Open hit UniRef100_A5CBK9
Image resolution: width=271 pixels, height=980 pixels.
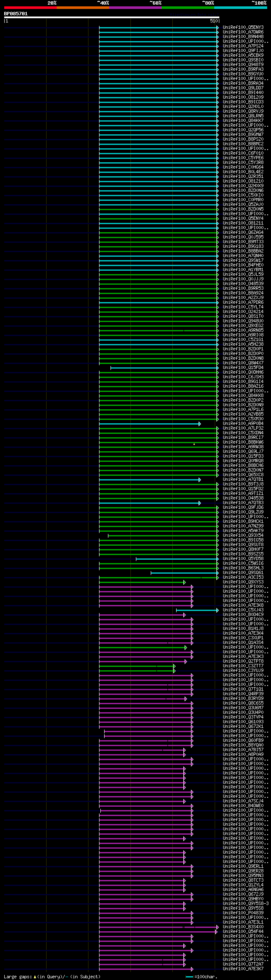(x=243, y=56)
